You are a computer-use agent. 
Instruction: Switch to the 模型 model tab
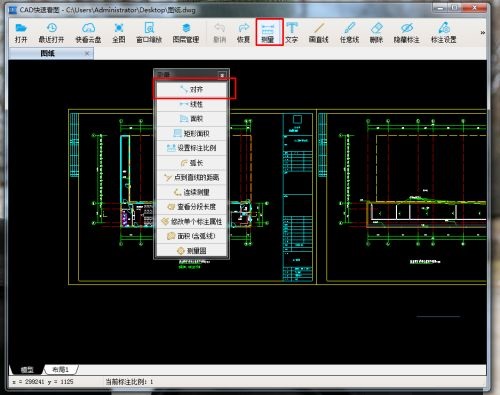[x=27, y=369]
